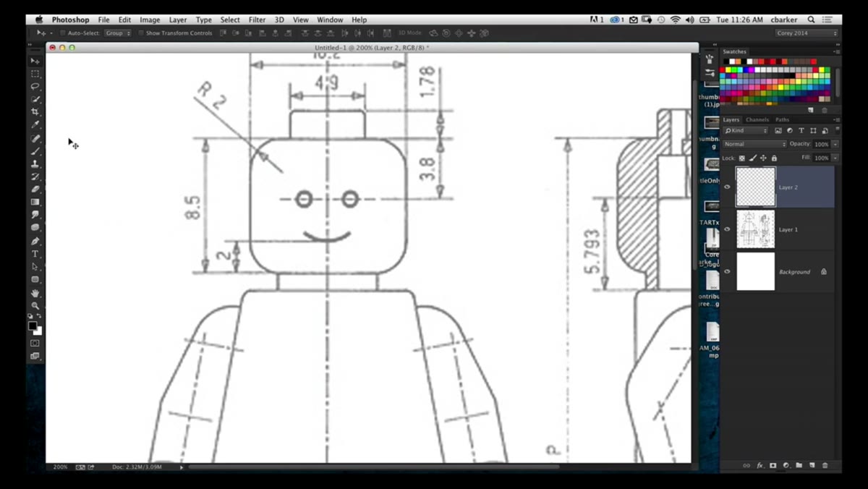Open the Opacity slider arrow

tap(835, 144)
